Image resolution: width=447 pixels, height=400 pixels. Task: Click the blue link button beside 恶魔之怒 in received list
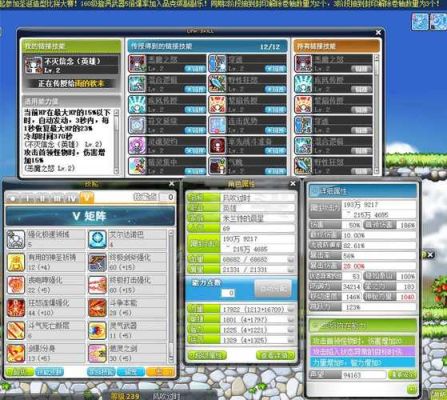pyautogui.click(x=195, y=69)
